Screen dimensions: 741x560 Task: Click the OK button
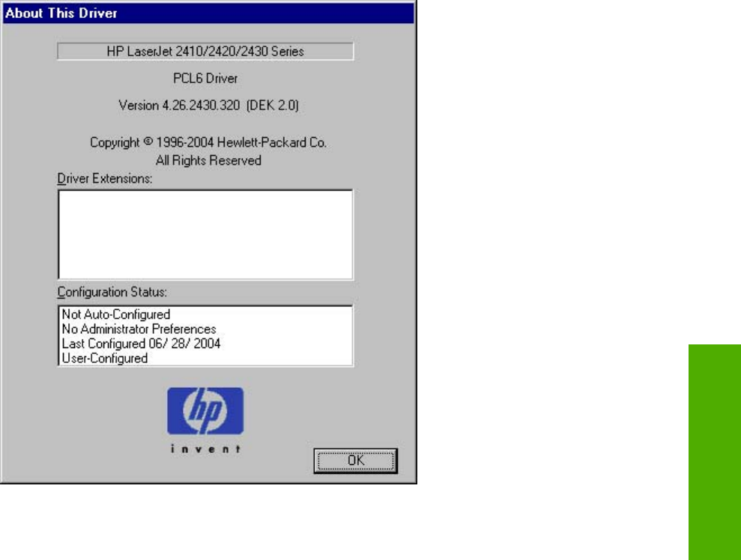point(355,461)
